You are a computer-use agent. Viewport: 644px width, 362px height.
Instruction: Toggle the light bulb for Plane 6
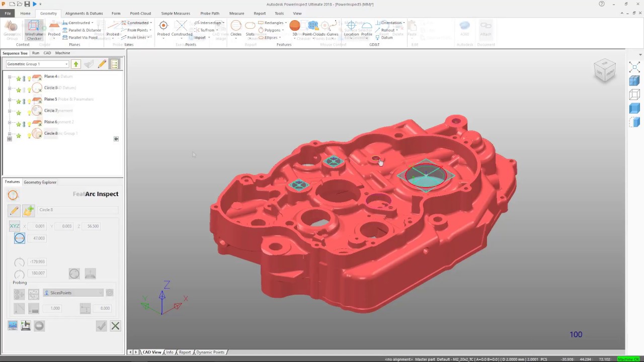(29, 124)
